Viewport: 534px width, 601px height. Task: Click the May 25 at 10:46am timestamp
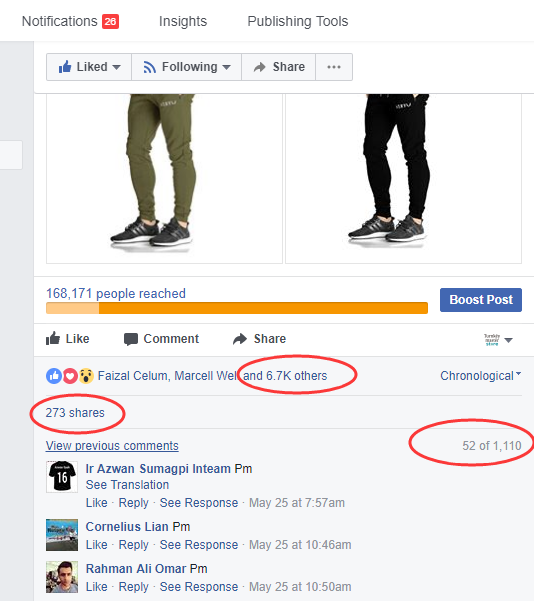pos(300,545)
